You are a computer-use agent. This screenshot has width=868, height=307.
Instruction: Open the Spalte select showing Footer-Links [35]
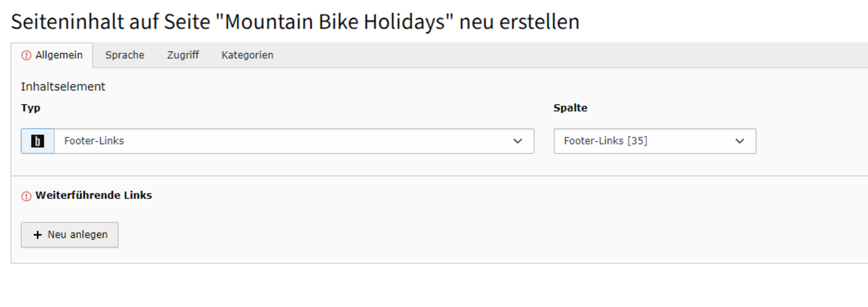pos(644,141)
